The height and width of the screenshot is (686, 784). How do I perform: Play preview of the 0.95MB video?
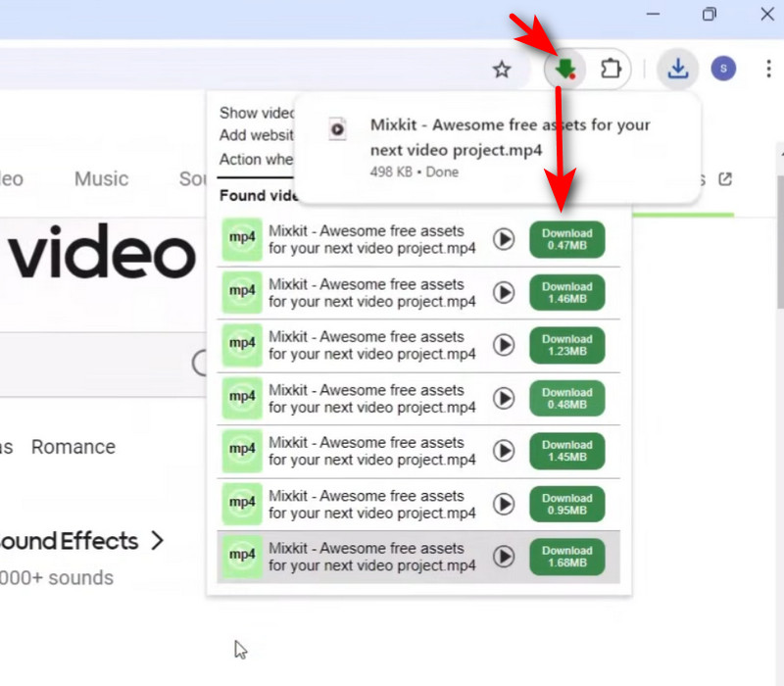[x=504, y=504]
